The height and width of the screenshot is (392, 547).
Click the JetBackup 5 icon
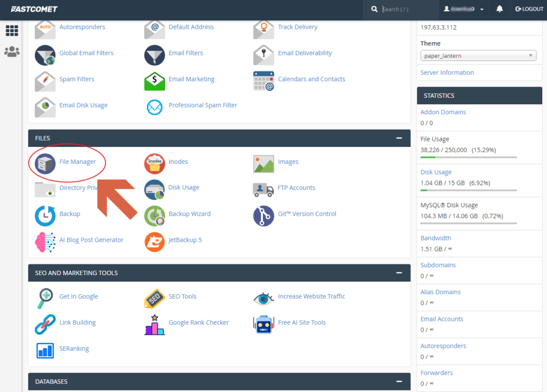pyautogui.click(x=154, y=242)
